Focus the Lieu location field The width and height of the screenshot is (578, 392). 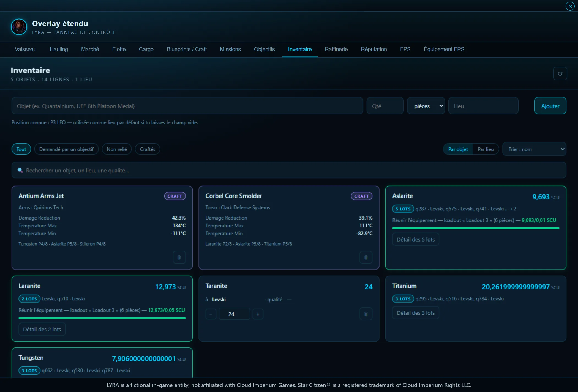click(x=483, y=106)
